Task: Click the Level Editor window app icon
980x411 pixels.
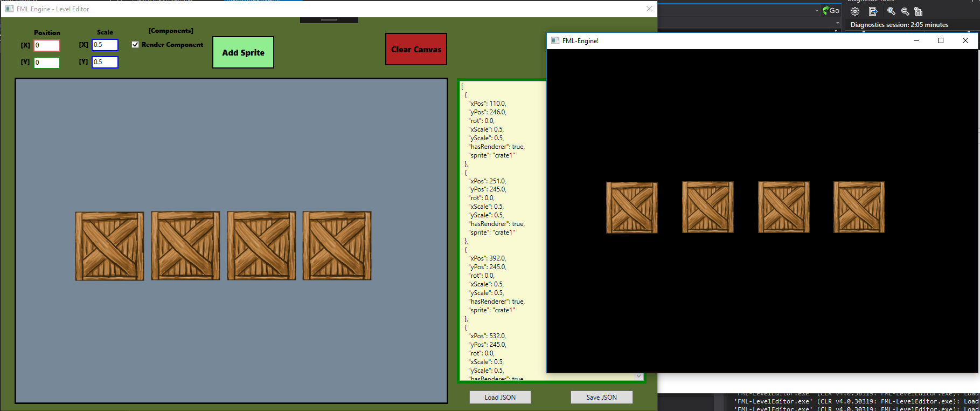Action: click(x=9, y=9)
